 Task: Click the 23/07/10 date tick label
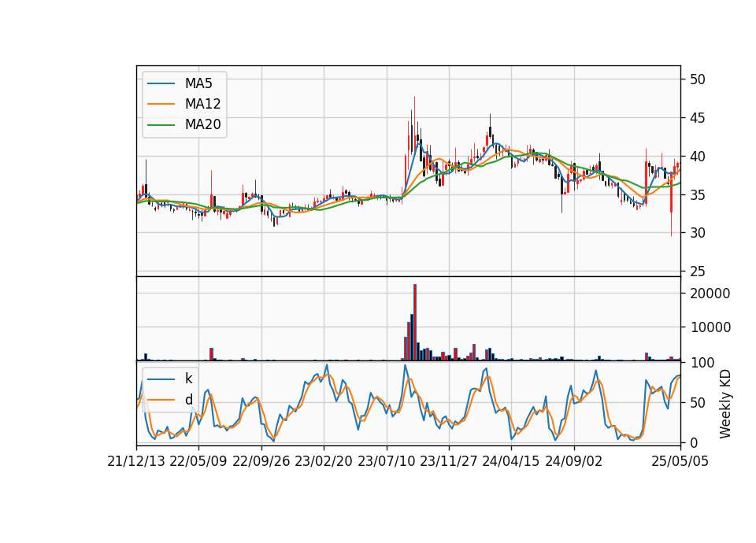coord(386,461)
